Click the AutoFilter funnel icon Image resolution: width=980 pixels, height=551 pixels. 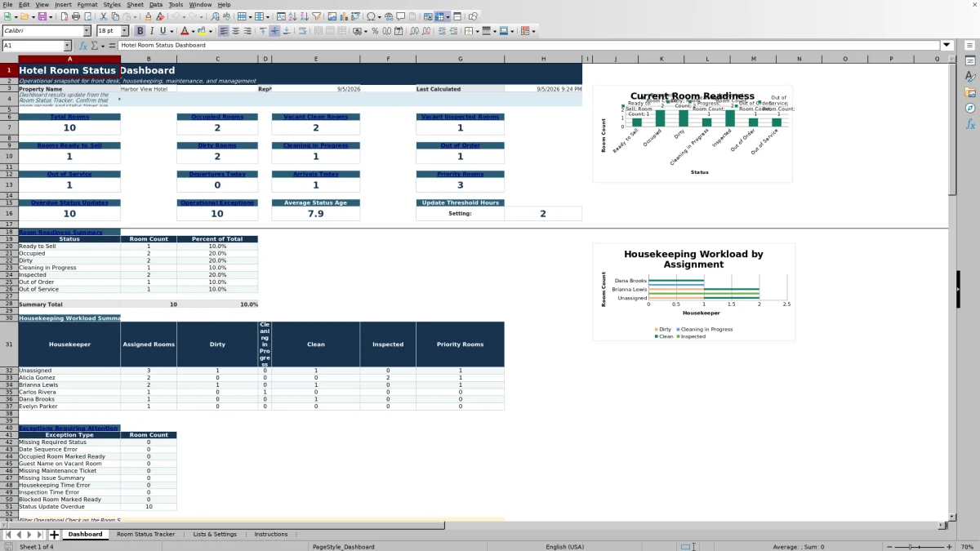[316, 16]
